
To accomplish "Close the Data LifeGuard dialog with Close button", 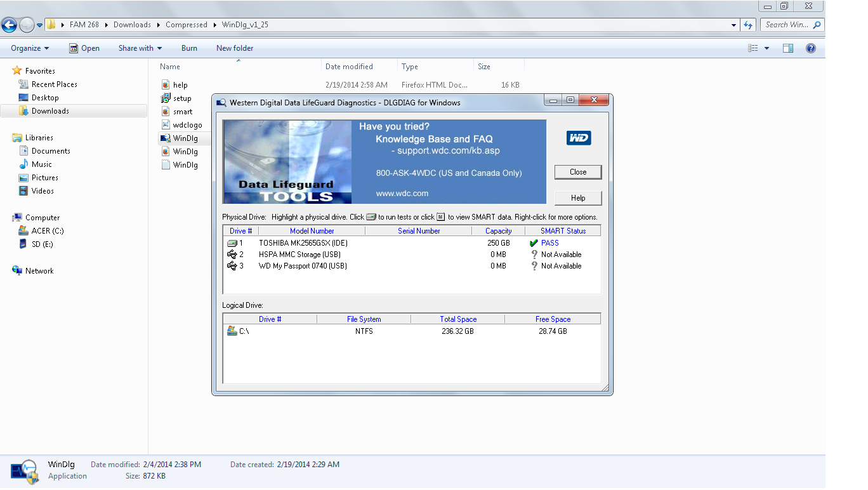I will tap(578, 172).
